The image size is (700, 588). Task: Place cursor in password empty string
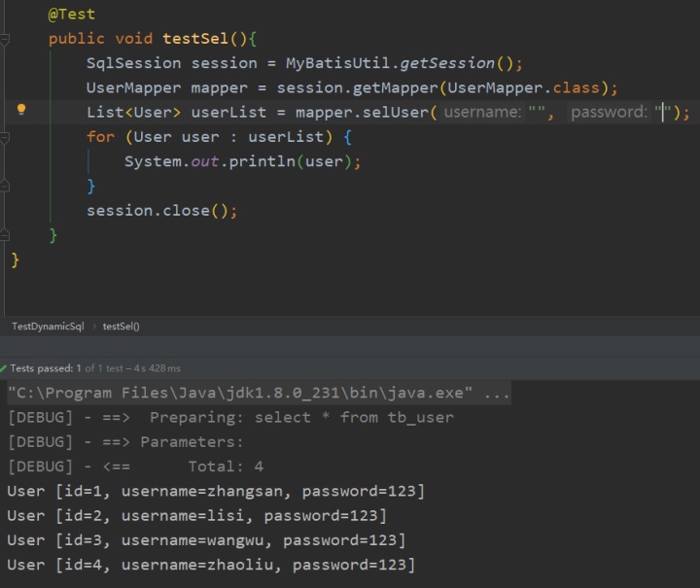[663, 112]
